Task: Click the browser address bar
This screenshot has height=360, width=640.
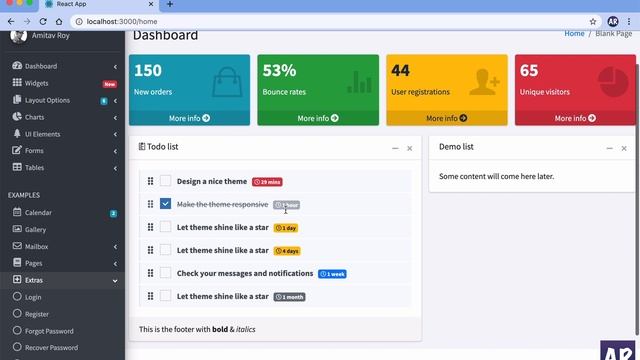Action: pyautogui.click(x=335, y=22)
